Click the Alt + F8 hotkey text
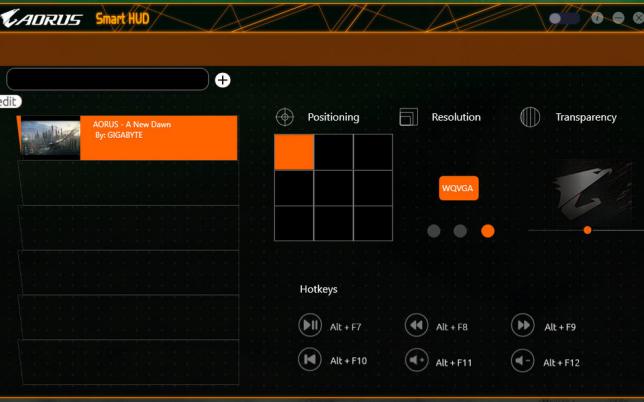 (452, 327)
